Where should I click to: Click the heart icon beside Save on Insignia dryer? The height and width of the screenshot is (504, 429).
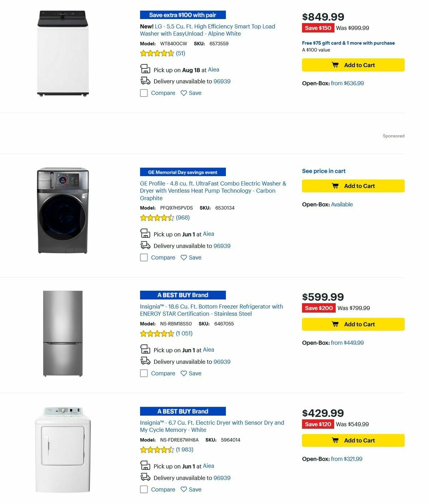coord(183,489)
